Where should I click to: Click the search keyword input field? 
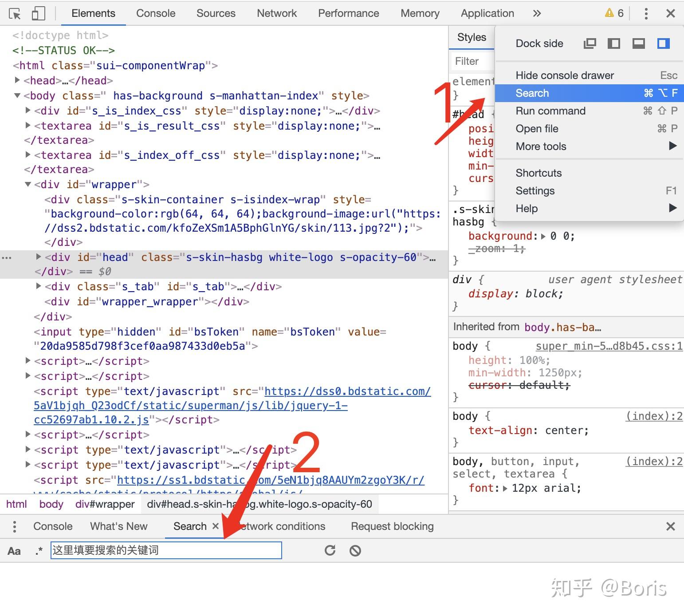[166, 550]
